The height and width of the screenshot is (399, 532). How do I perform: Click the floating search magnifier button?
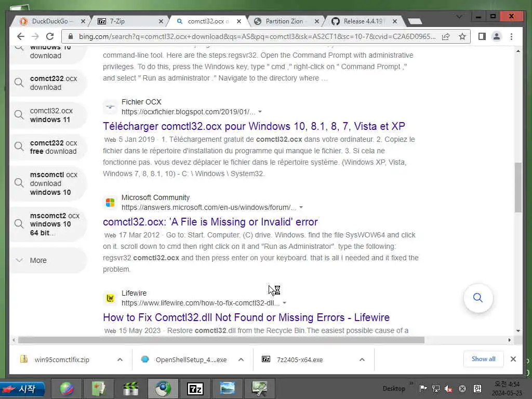tap(478, 298)
